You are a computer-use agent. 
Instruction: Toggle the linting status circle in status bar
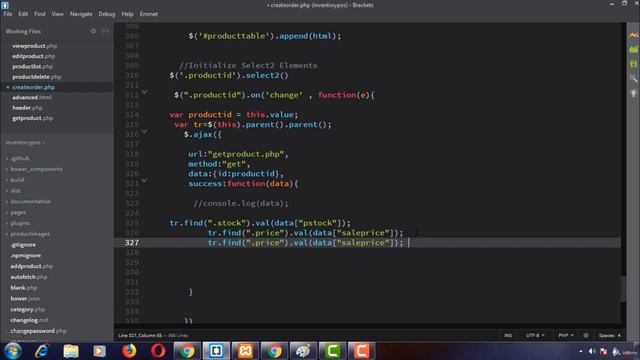click(586, 335)
